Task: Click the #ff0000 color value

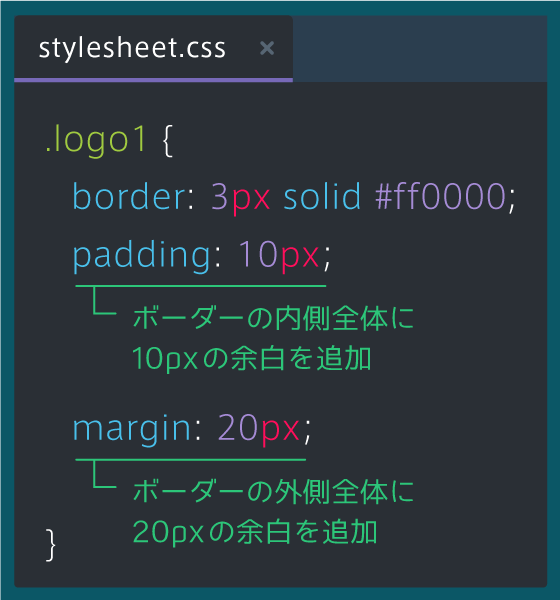Action: click(440, 196)
